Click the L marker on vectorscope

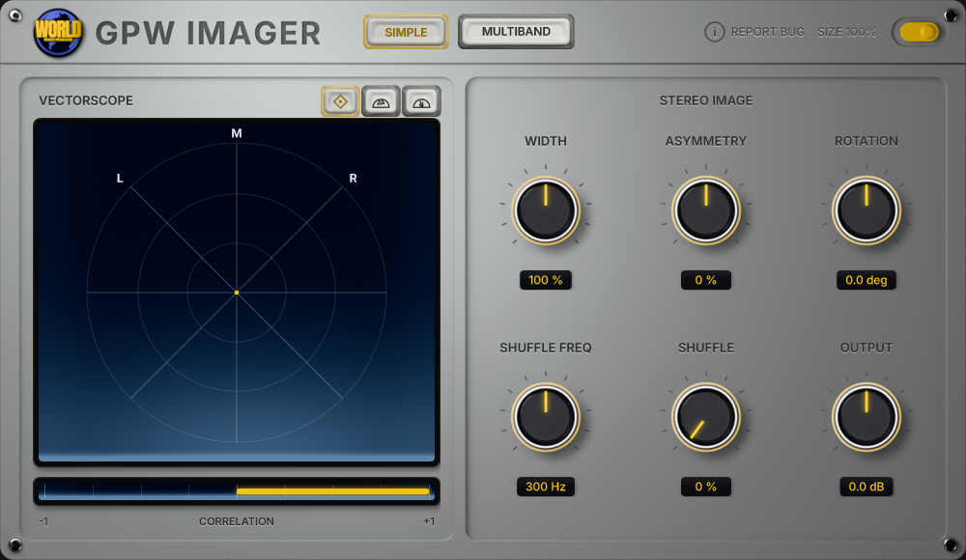(120, 178)
